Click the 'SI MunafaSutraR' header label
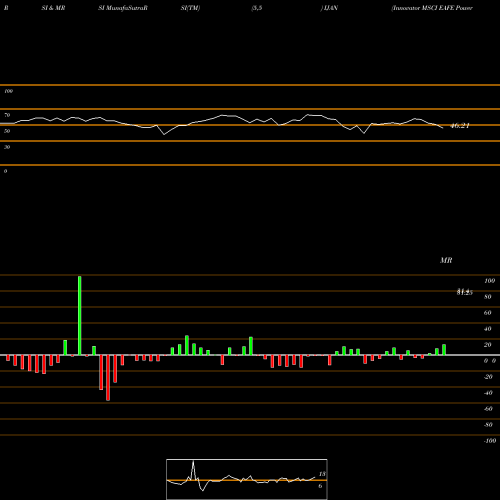 pyautogui.click(x=123, y=8)
